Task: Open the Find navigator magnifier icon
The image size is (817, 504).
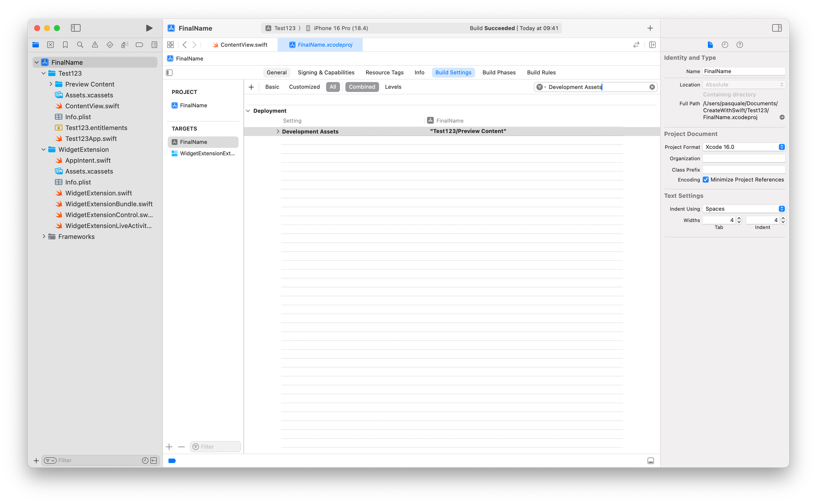Action: (80, 45)
